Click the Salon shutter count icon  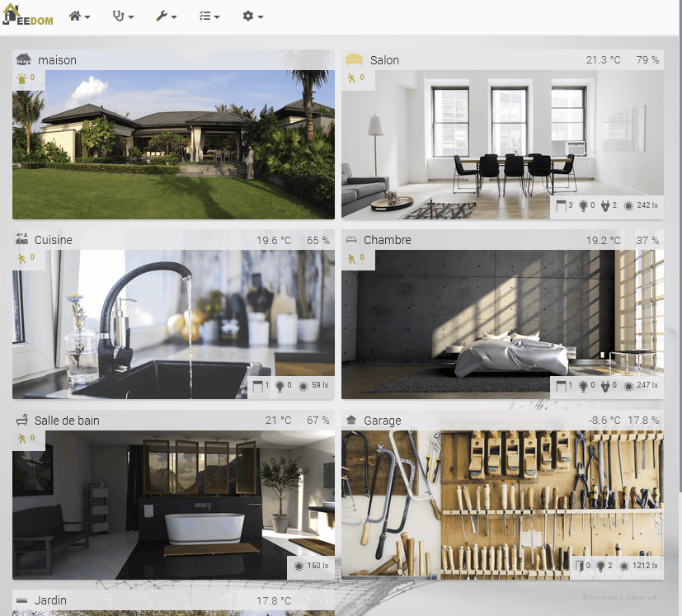561,205
